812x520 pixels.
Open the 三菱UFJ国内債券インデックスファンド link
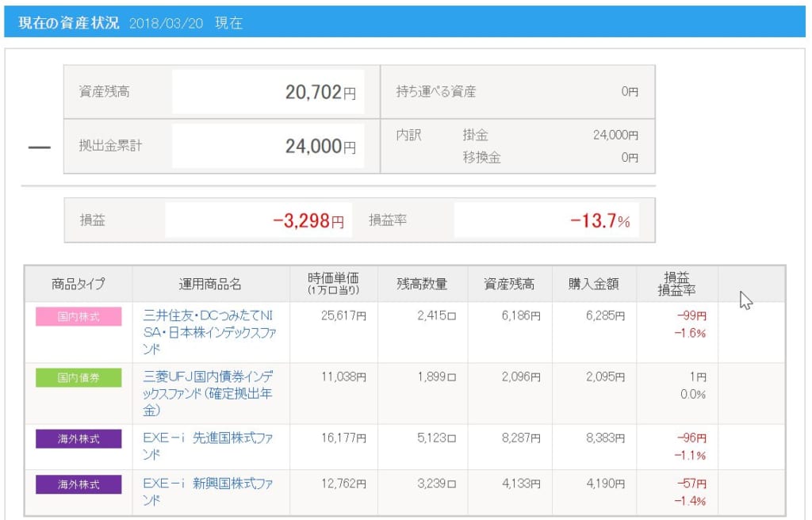click(x=209, y=393)
